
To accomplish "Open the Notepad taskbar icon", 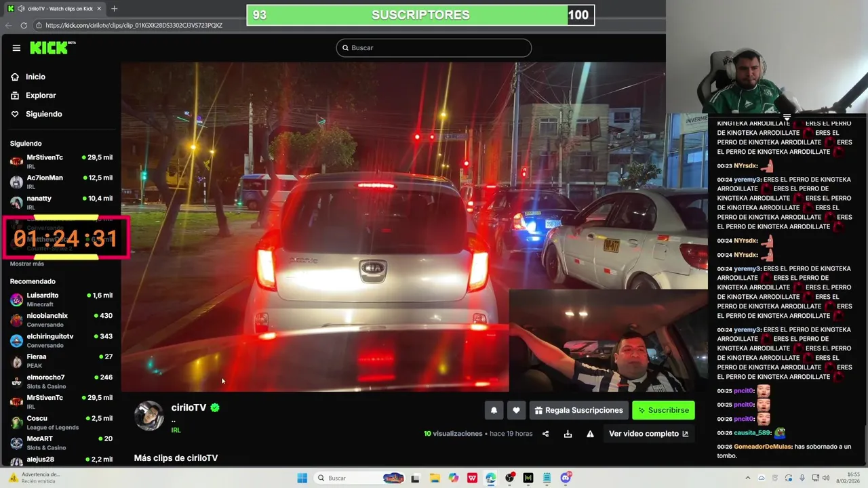I will 547,478.
